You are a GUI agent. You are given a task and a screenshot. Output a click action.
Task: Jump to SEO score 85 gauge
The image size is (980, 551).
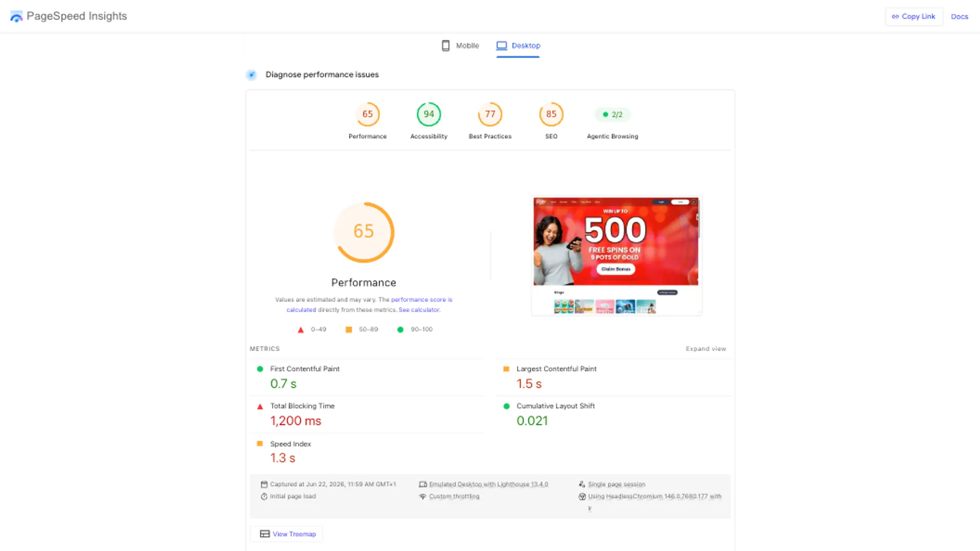[551, 114]
